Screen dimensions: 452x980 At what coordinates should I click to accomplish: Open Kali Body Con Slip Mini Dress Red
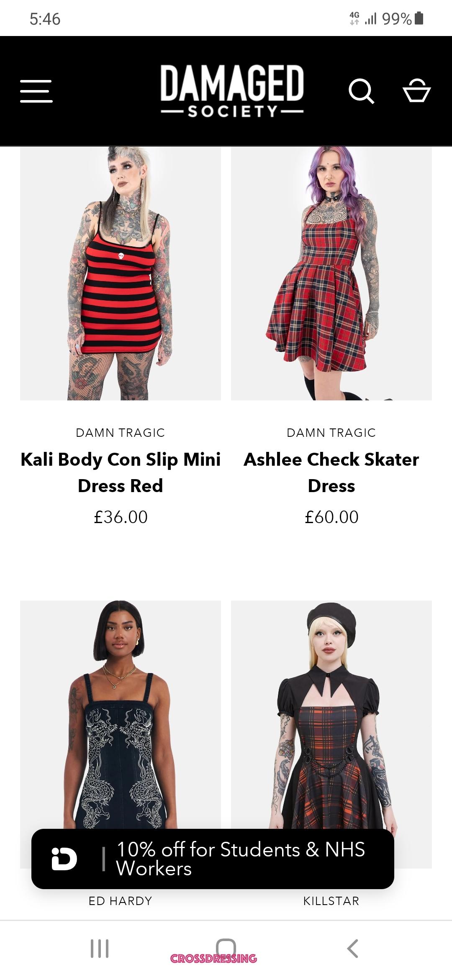[x=121, y=472]
